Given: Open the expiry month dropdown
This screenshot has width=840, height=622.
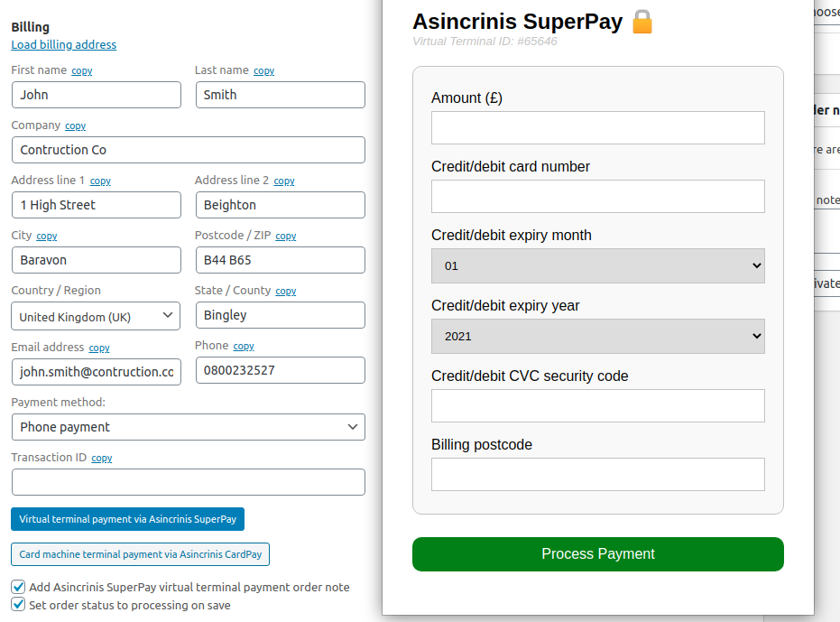Looking at the screenshot, I should click(x=597, y=266).
